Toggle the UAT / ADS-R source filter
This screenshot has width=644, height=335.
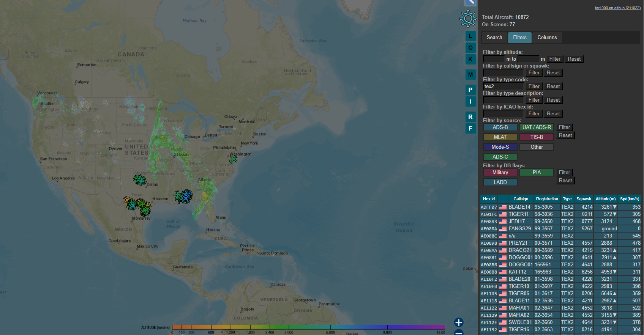537,127
